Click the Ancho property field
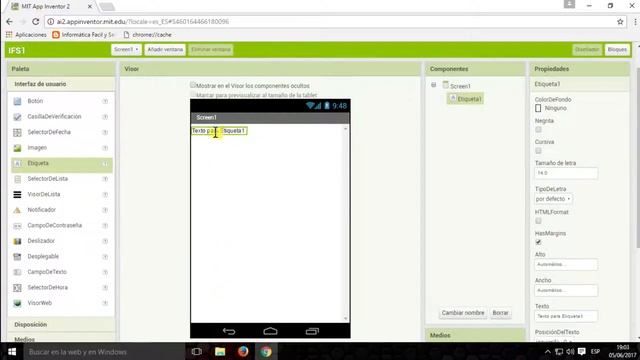 pyautogui.click(x=566, y=290)
